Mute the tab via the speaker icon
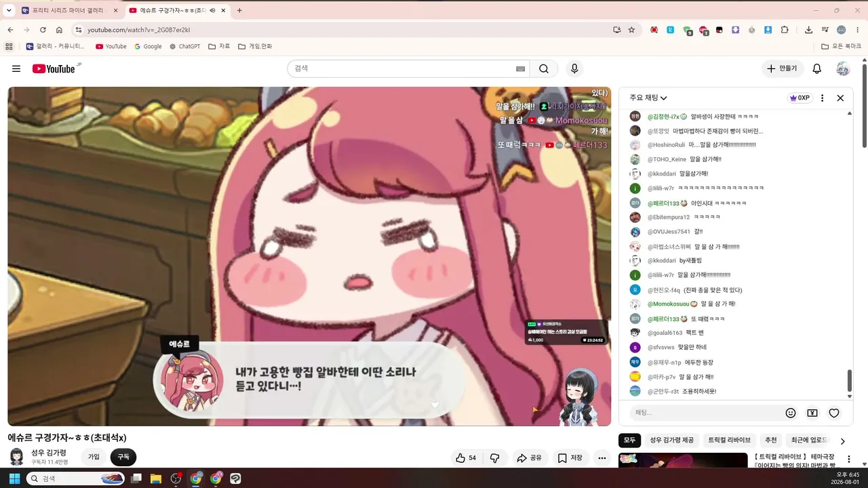This screenshot has height=488, width=868. pyautogui.click(x=212, y=10)
